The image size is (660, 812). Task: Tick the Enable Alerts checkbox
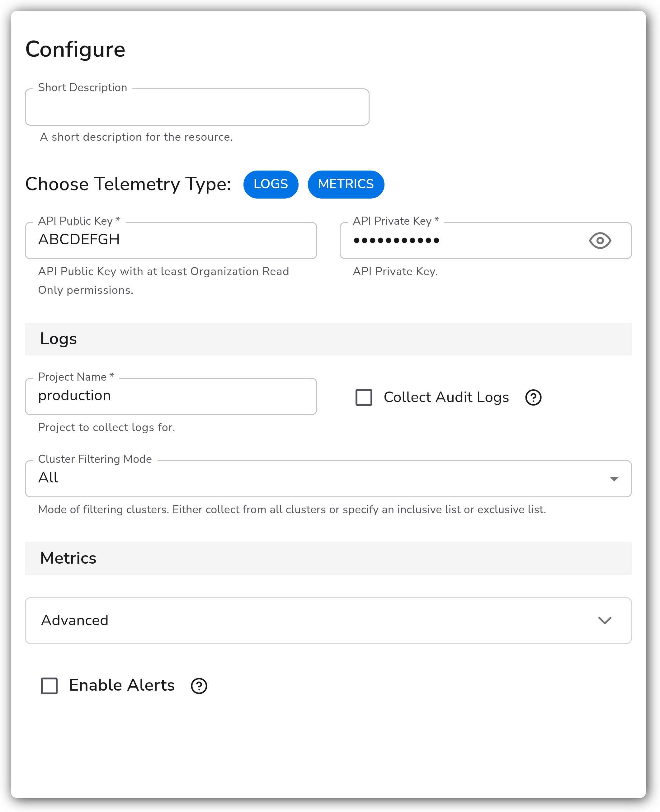click(x=49, y=686)
